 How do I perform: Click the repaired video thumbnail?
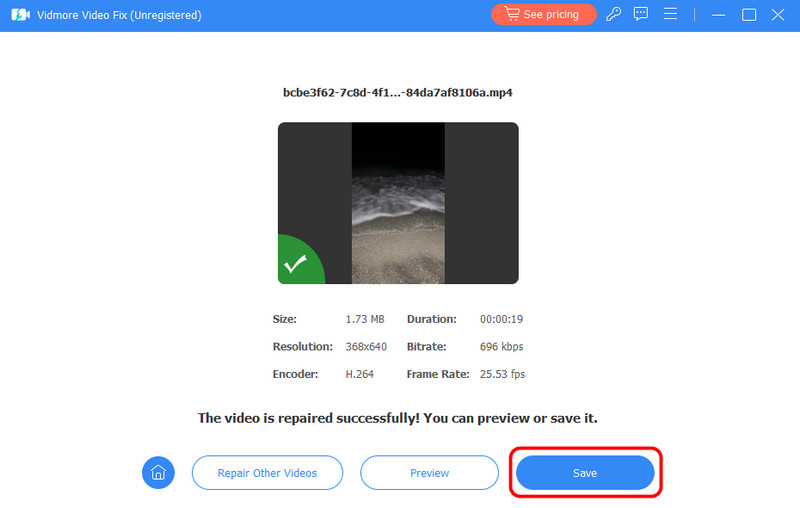tap(398, 203)
